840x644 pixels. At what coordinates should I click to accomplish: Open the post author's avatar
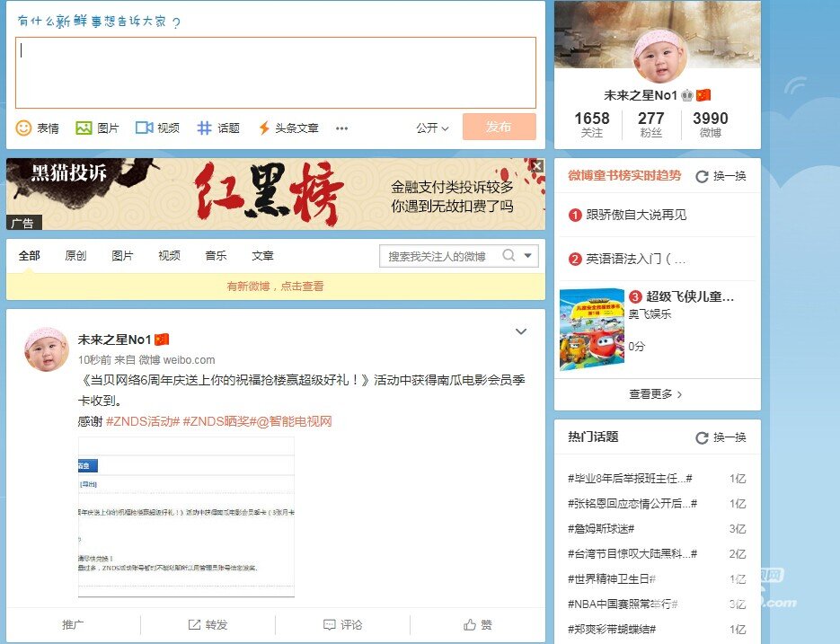(47, 349)
